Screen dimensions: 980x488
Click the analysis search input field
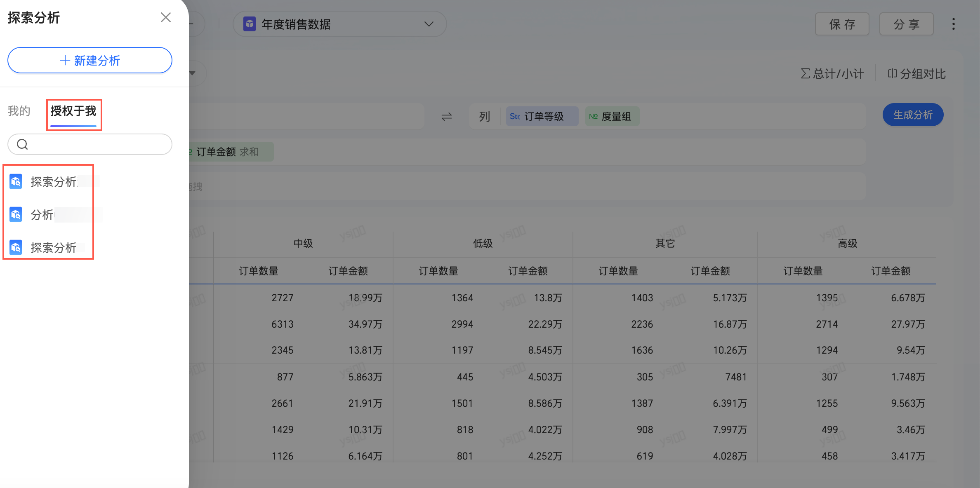(x=95, y=144)
